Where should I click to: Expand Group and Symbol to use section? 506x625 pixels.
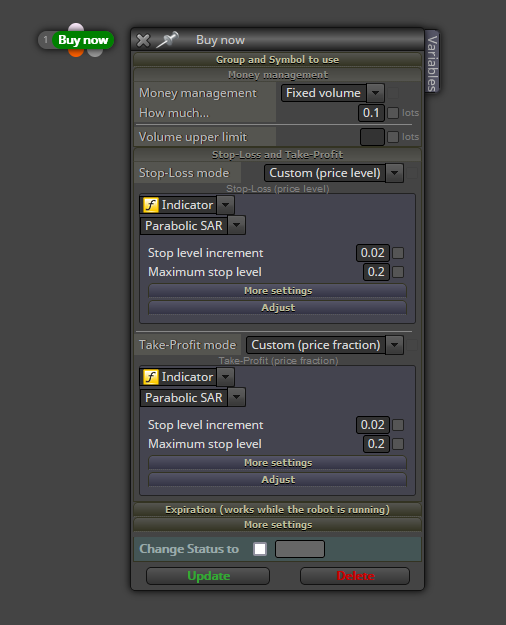[x=278, y=60]
